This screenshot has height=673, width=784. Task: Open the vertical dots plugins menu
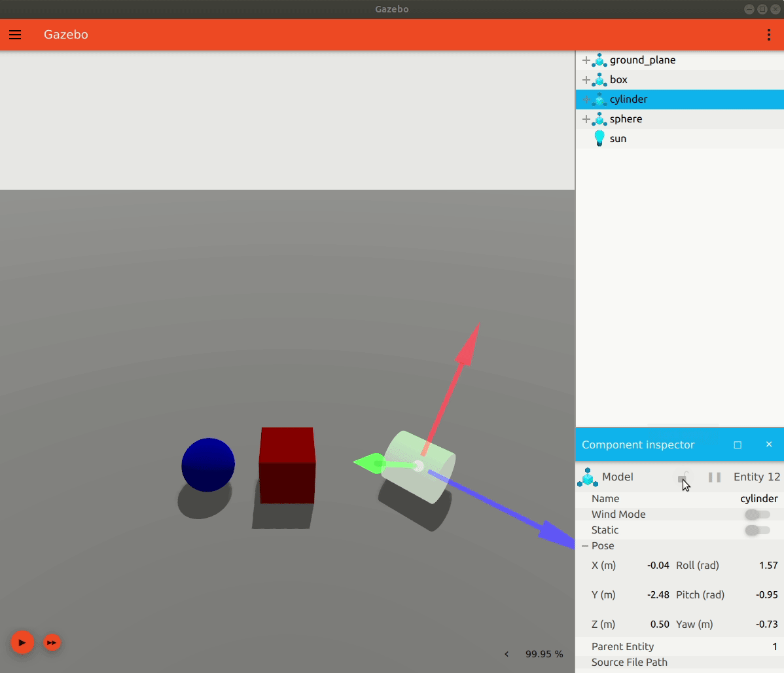click(x=768, y=35)
